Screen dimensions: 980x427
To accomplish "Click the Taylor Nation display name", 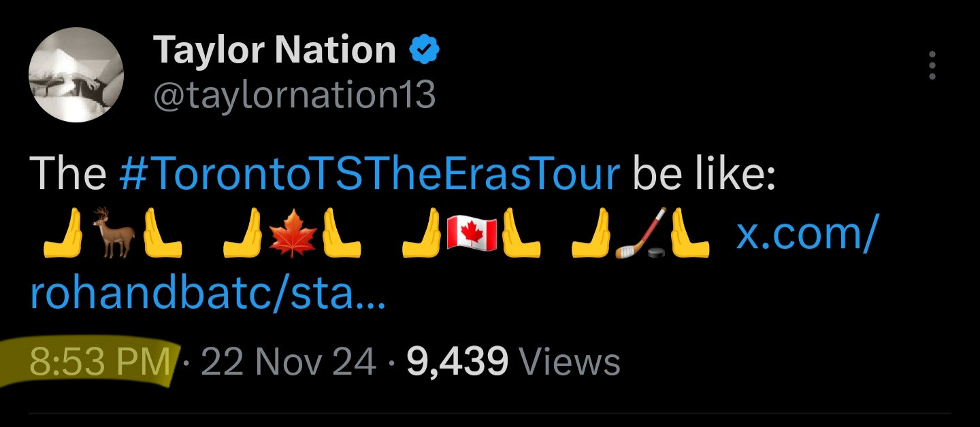I will [274, 50].
